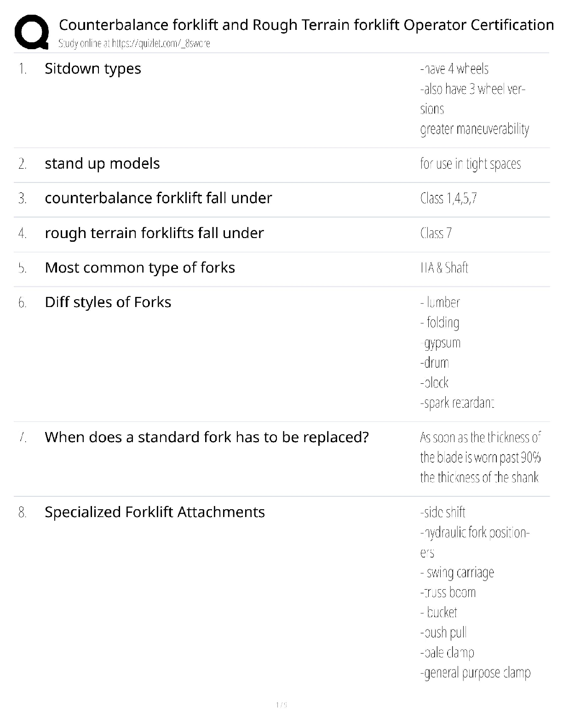Click the "stand up models" term
Screen dimensions: 563x728
[x=102, y=164]
